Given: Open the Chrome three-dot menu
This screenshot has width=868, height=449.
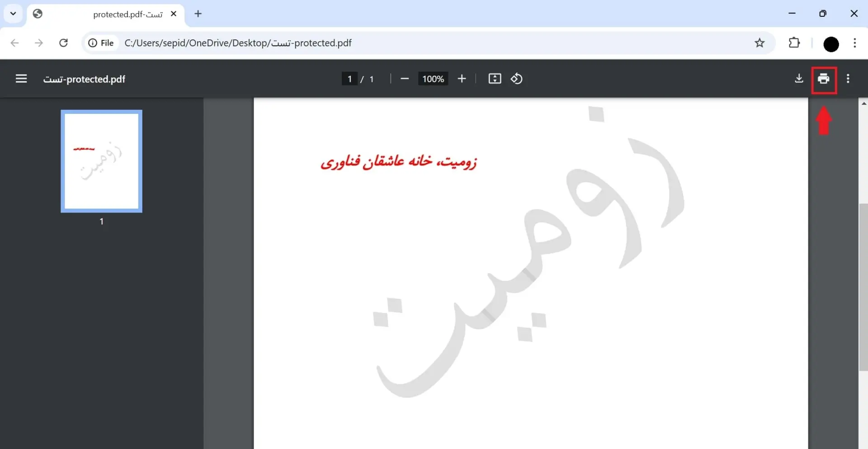Looking at the screenshot, I should click(854, 43).
